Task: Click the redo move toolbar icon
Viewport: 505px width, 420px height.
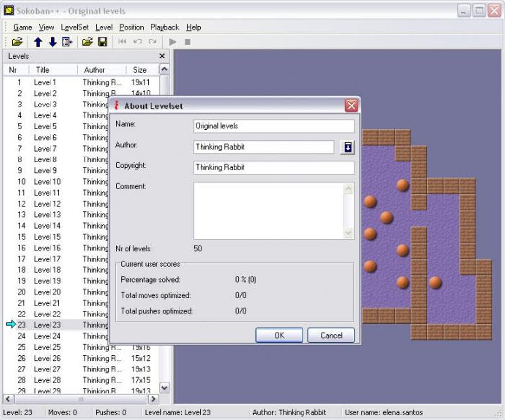Action: click(x=152, y=41)
